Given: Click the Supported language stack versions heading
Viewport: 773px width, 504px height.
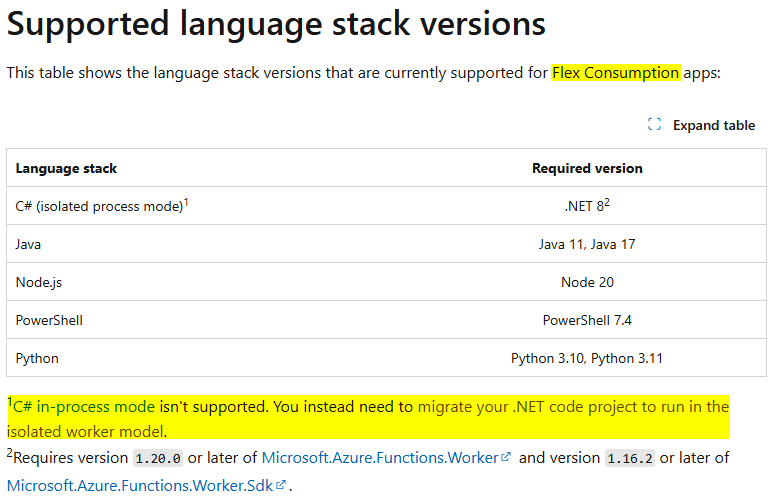Looking at the screenshot, I should click(x=276, y=25).
